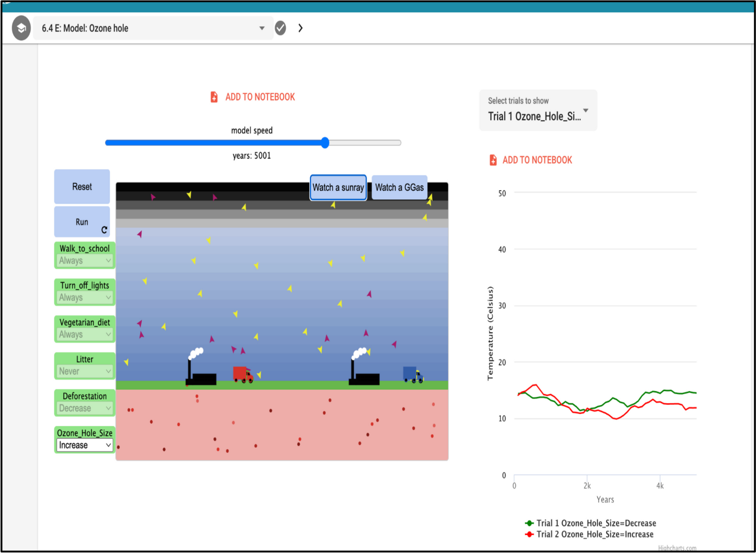The image size is (756, 553).
Task: Click the Highcharts.com credit link
Action: click(x=677, y=548)
